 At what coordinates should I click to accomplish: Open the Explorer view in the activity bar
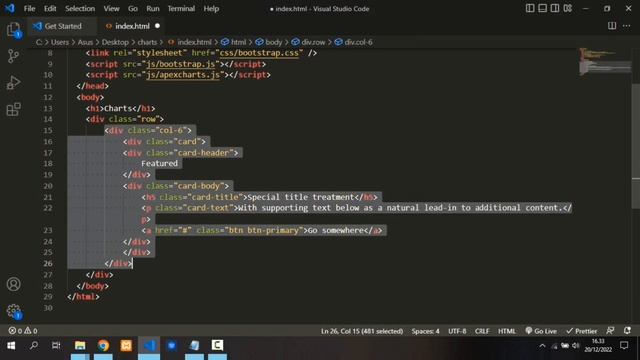point(13,30)
